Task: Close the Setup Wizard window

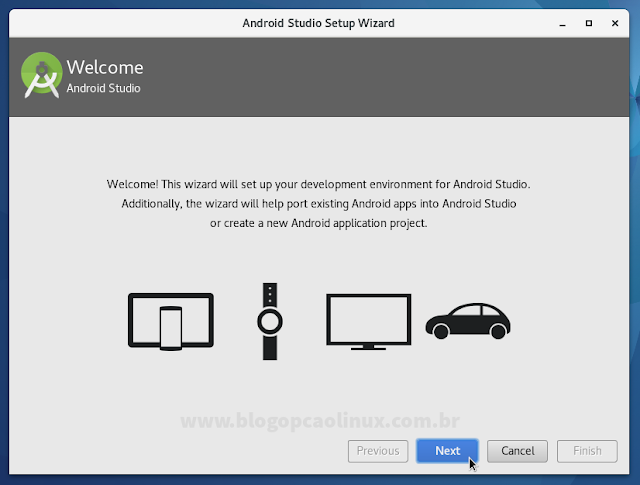Action: coord(615,23)
